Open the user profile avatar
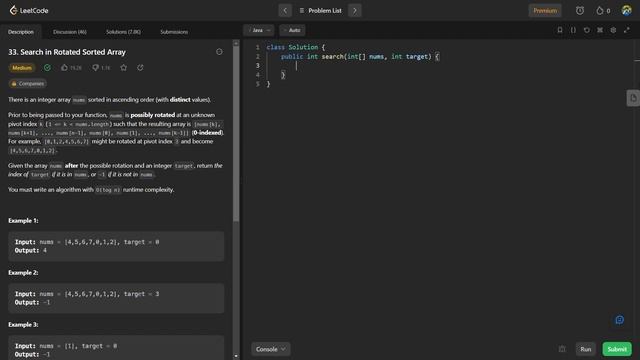The image size is (640, 360). (627, 10)
